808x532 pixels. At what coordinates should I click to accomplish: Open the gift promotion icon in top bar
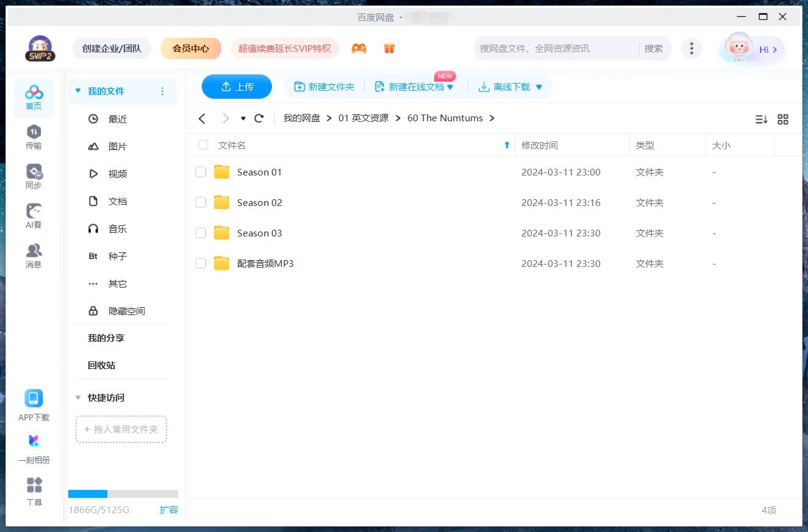tap(389, 48)
